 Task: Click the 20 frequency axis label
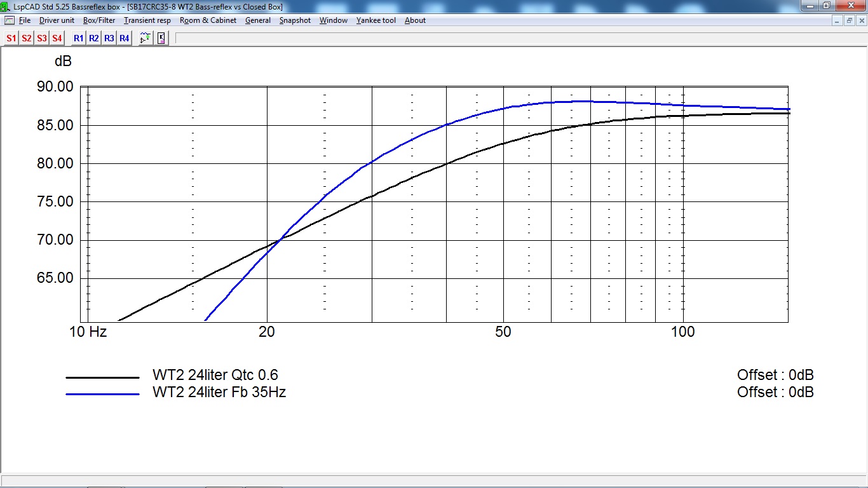[x=267, y=332]
